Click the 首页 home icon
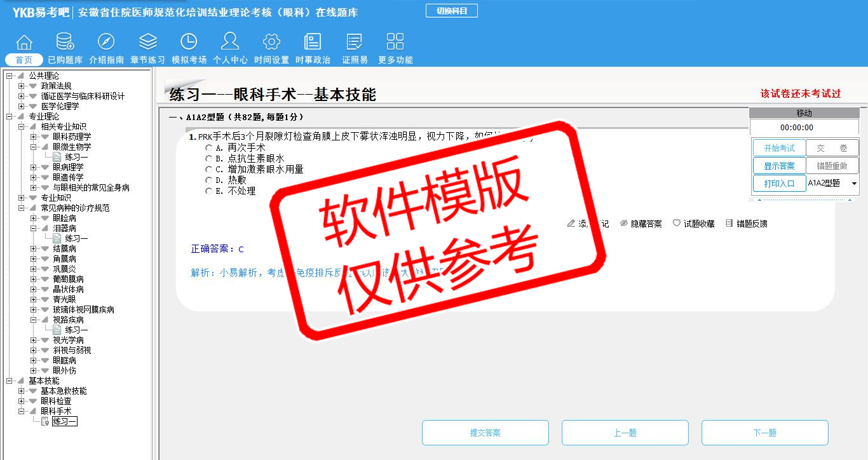The height and width of the screenshot is (460, 868). 24,43
